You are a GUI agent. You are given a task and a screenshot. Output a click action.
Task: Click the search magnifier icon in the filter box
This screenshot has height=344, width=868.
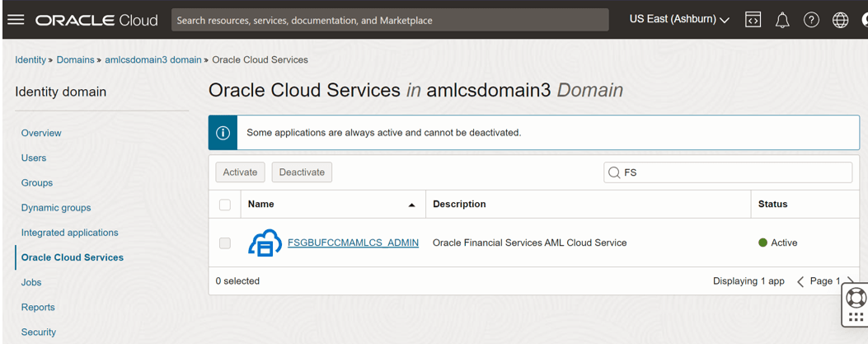(x=614, y=173)
